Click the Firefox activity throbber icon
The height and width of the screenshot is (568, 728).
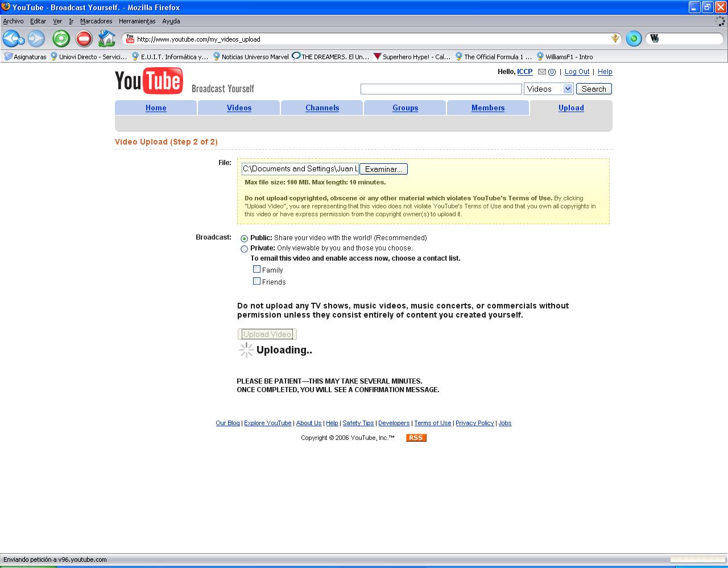[720, 21]
